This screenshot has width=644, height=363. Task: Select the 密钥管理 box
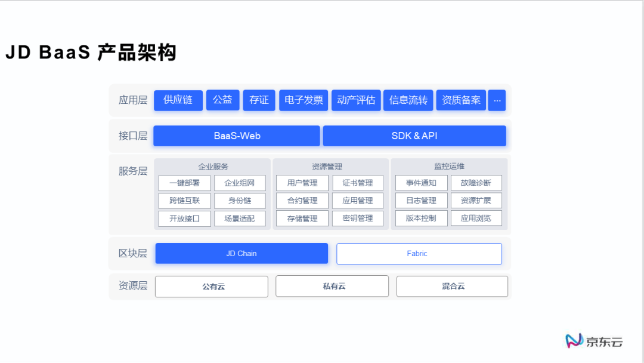358,219
